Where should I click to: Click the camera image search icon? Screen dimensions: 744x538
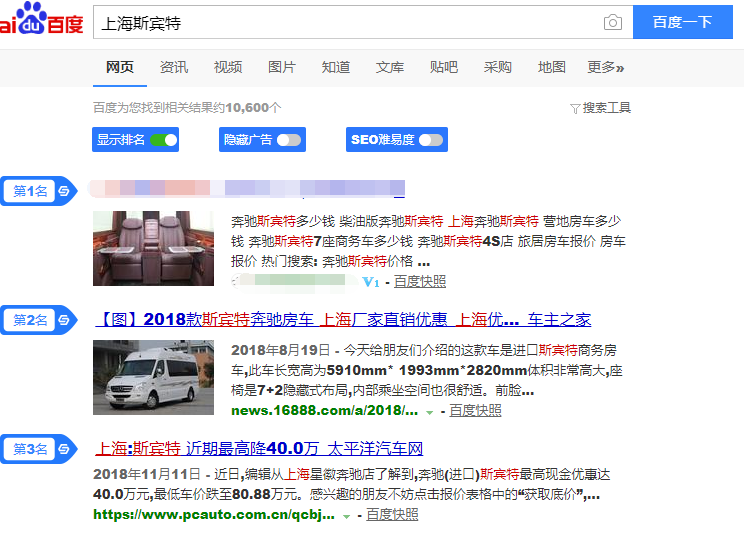[613, 22]
